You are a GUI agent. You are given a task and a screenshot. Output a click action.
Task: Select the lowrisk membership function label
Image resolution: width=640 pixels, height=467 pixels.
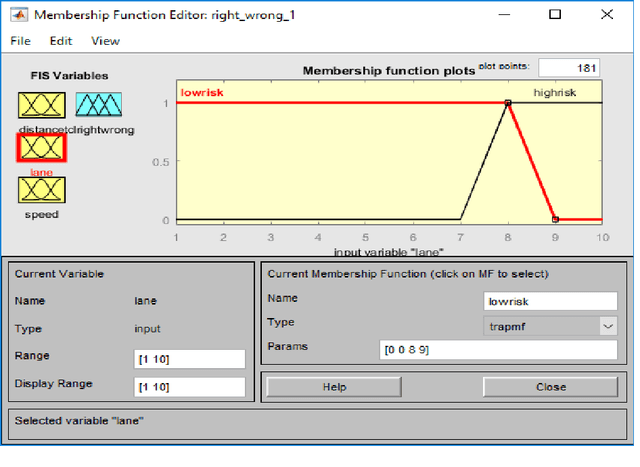pyautogui.click(x=202, y=93)
